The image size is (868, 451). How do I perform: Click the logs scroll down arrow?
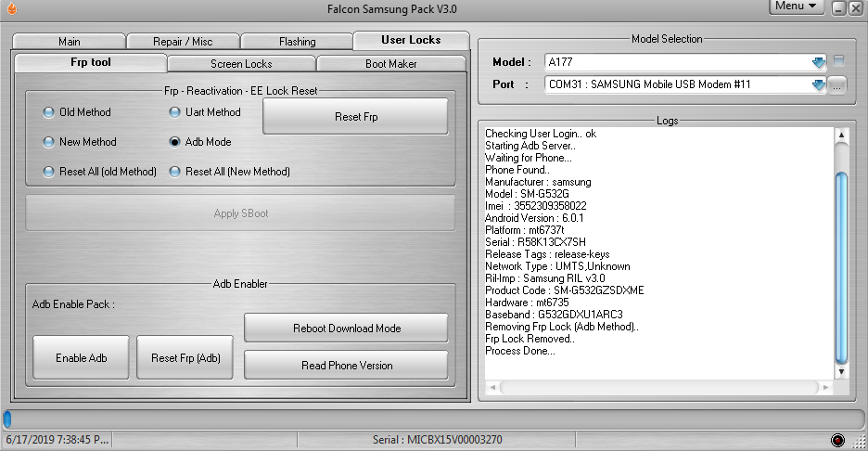pyautogui.click(x=841, y=372)
